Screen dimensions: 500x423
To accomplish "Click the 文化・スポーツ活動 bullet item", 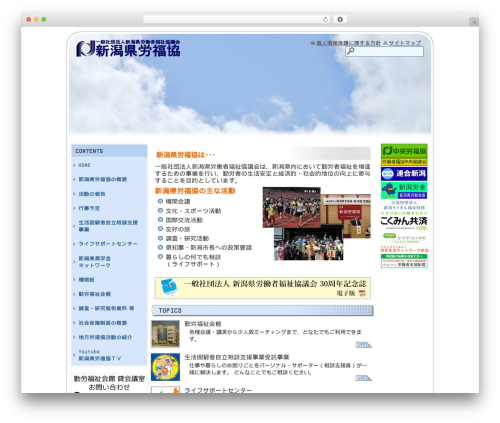I will point(193,211).
